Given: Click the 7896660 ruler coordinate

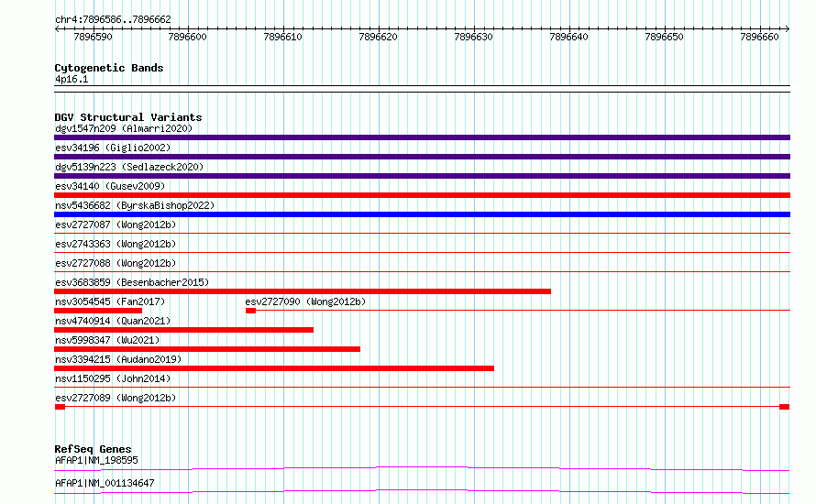Looking at the screenshot, I should click(760, 37).
